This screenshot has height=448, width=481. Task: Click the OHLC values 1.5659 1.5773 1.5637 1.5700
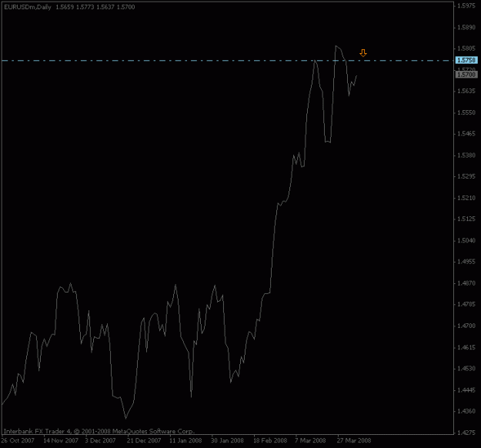tap(95, 7)
